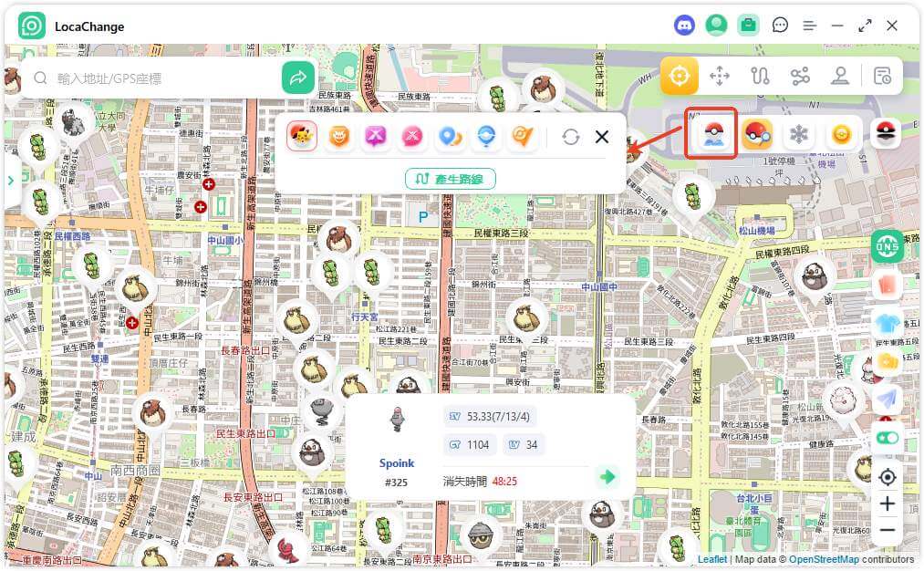
Task: Click the green DNS globe button
Action: (x=887, y=246)
